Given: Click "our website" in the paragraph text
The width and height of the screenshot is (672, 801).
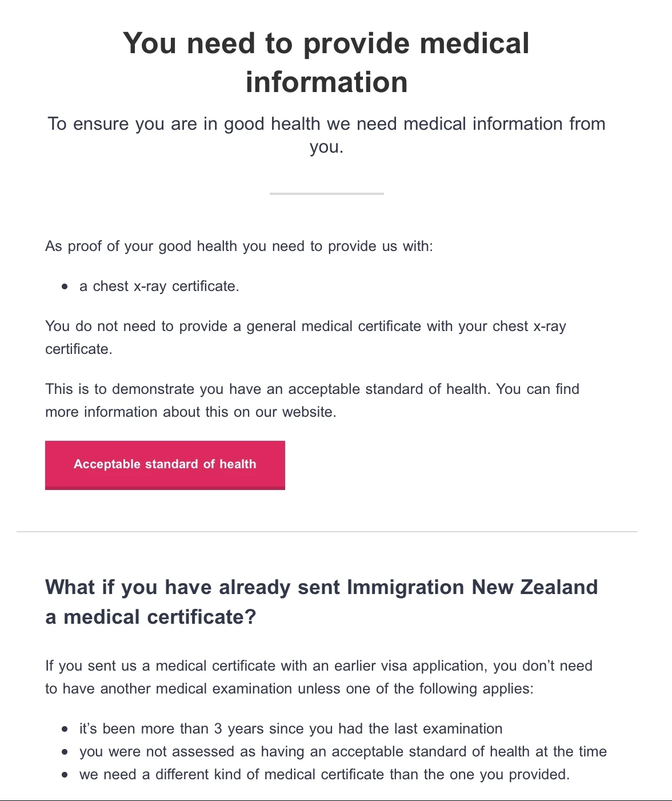Looking at the screenshot, I should (294, 412).
